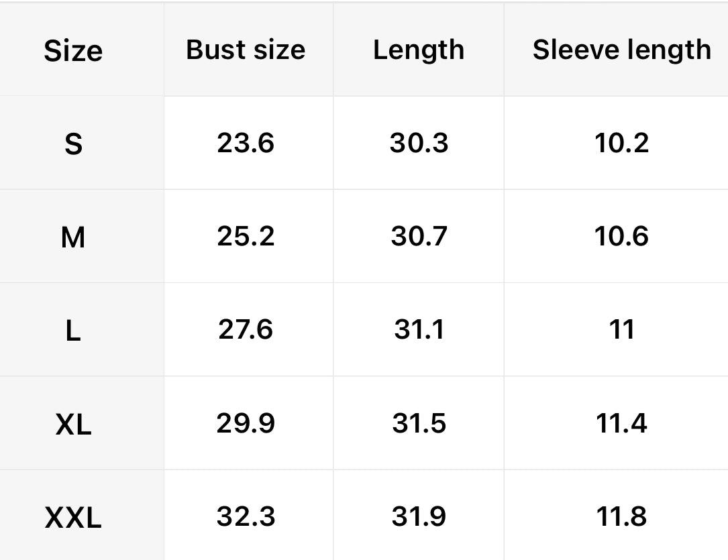Select the 11.4 sleeve length cell
The height and width of the screenshot is (560, 728).
(x=621, y=423)
